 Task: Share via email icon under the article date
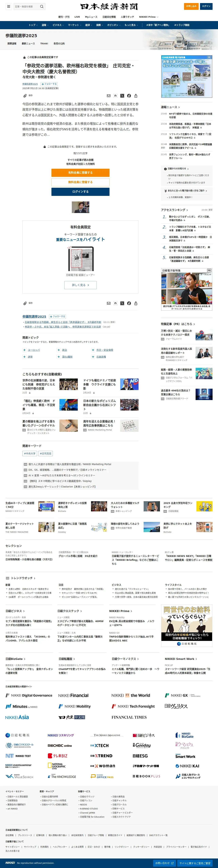coord(108,96)
